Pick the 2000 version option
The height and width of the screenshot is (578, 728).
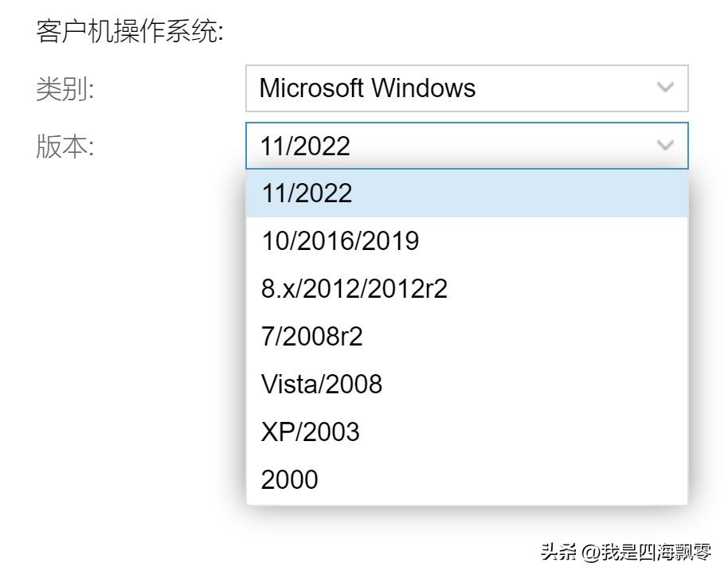[289, 480]
